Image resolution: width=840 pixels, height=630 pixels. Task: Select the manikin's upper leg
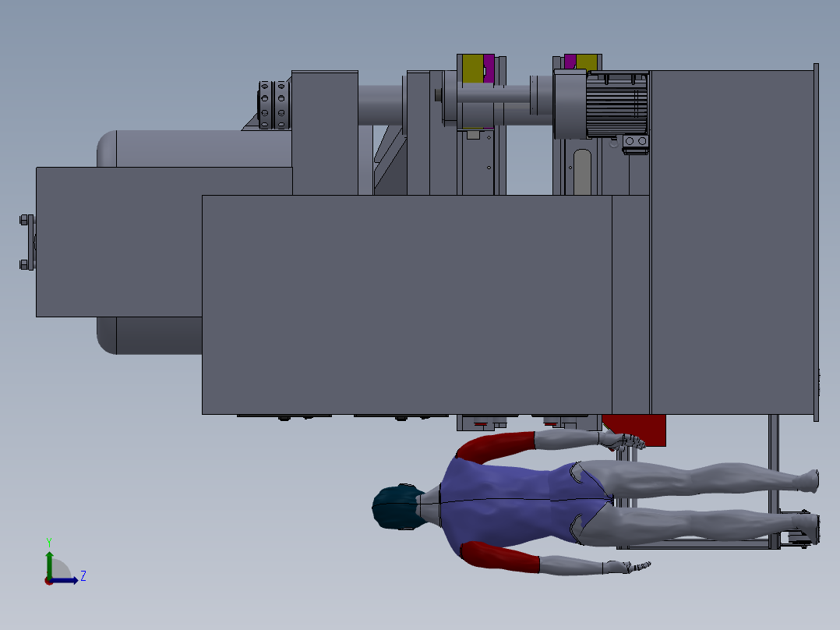(697, 477)
